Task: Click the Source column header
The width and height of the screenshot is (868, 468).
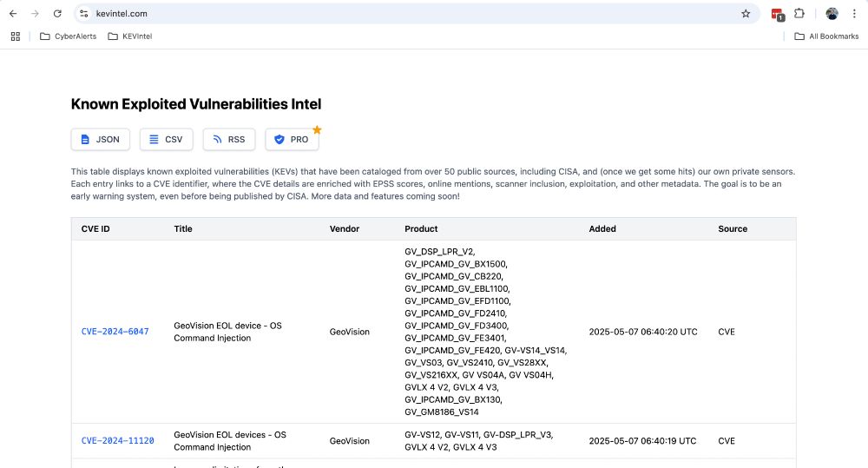Action: pos(733,228)
